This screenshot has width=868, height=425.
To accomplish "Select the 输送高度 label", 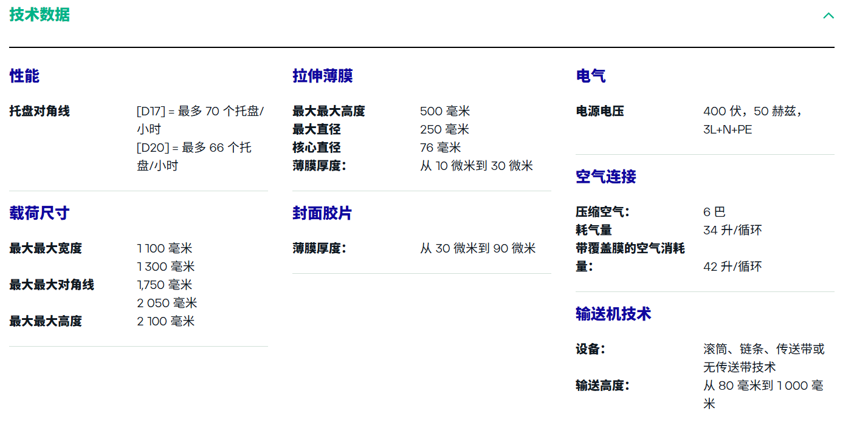I will click(602, 386).
